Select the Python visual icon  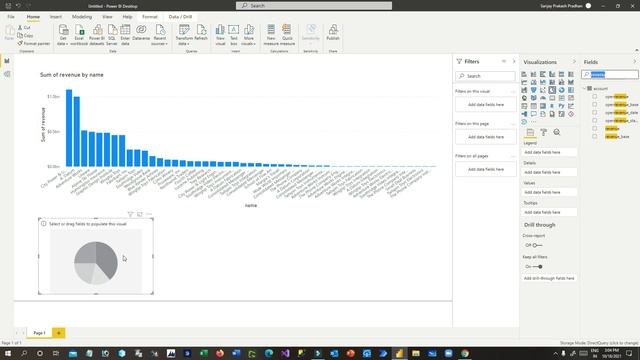(561, 106)
